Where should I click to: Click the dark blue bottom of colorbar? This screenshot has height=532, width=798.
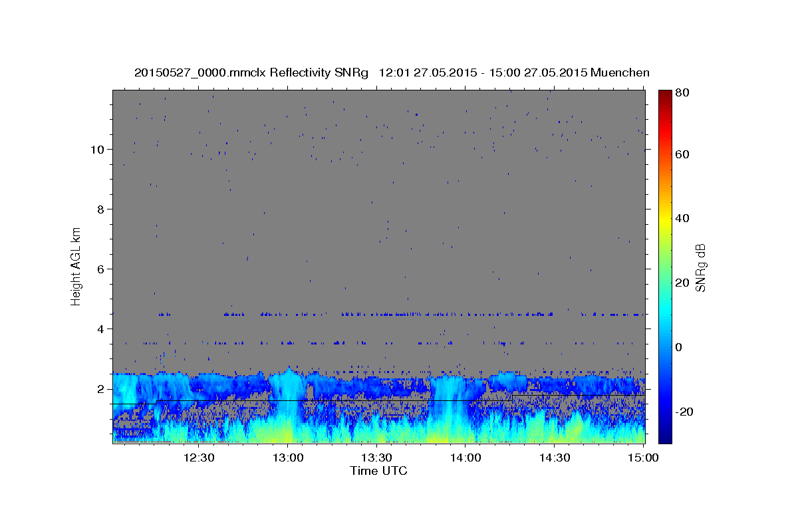[665, 437]
